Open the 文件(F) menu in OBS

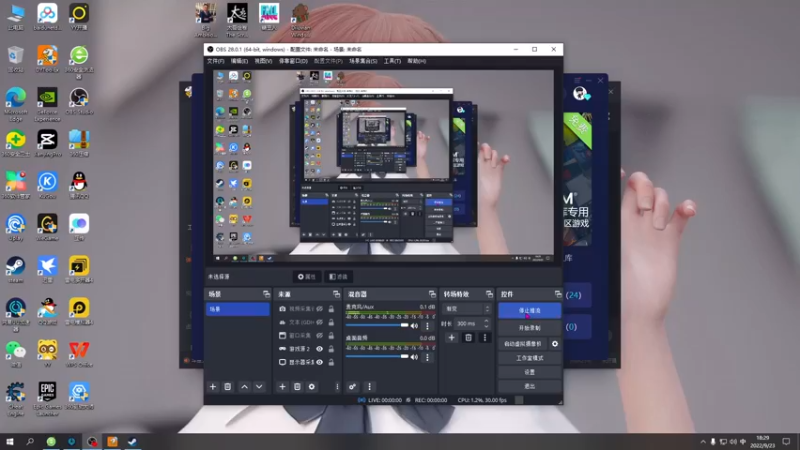215,61
